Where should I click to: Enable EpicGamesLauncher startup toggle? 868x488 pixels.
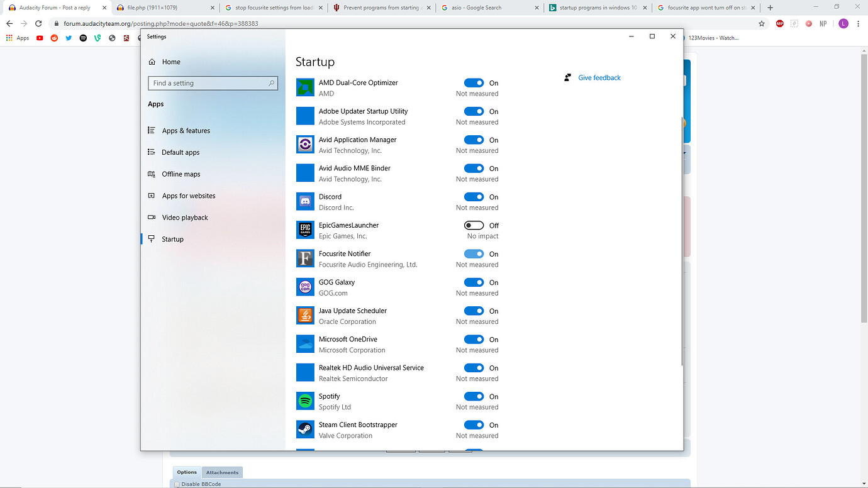pyautogui.click(x=474, y=226)
